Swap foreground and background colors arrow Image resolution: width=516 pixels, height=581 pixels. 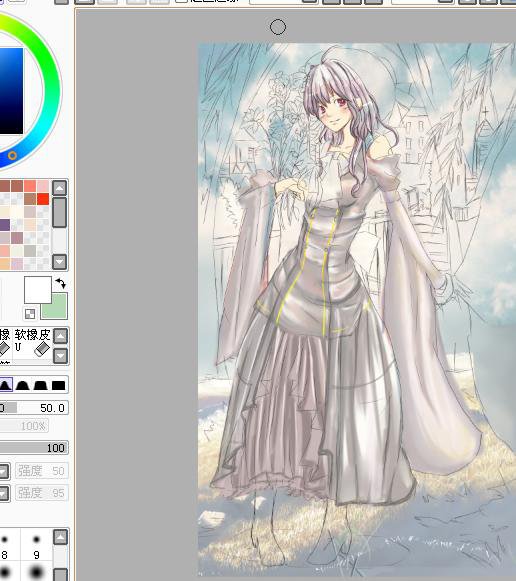coord(61,283)
